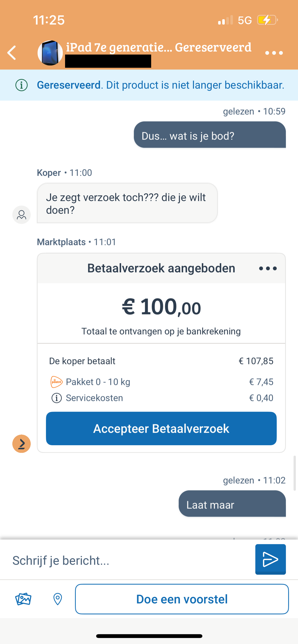The width and height of the screenshot is (298, 644).
Task: Open conversation options three-dot menu
Action: [x=274, y=53]
